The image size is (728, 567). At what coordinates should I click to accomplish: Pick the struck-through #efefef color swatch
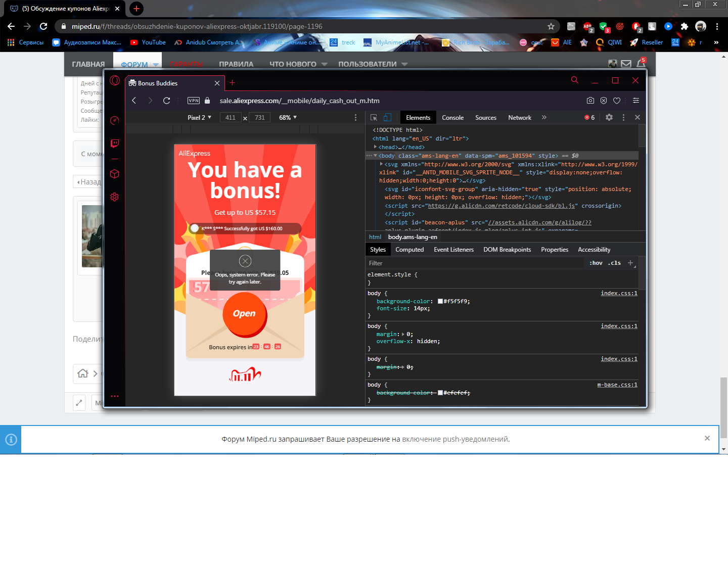click(440, 393)
